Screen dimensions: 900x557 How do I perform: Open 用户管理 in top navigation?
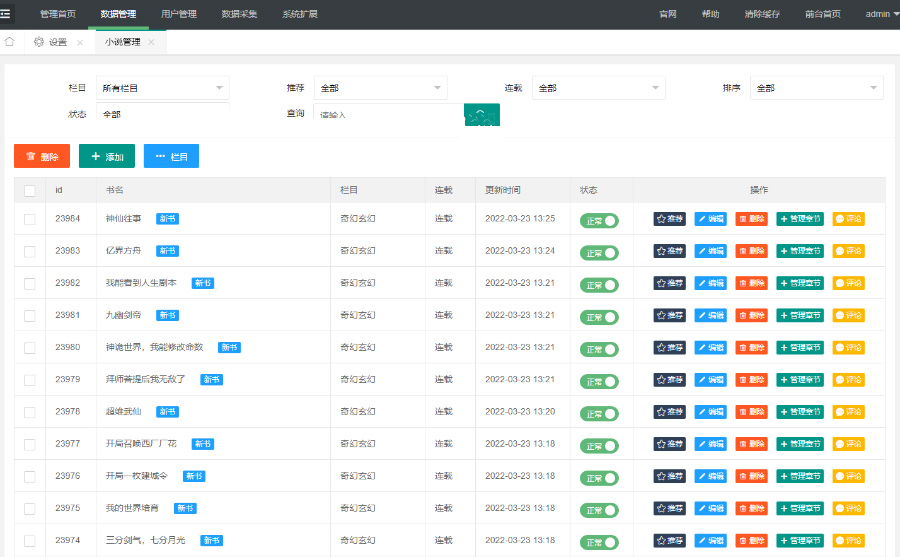(179, 14)
